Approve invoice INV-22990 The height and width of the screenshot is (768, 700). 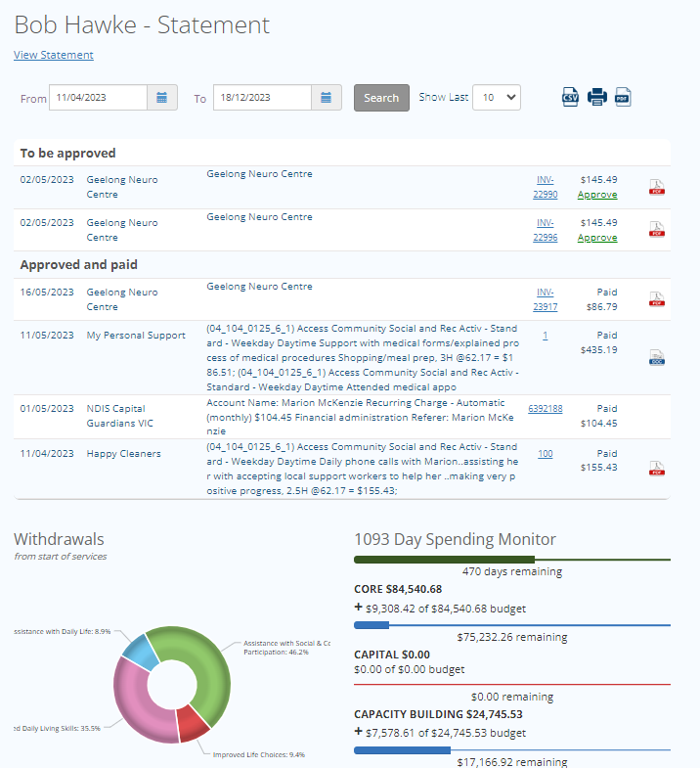(596, 195)
